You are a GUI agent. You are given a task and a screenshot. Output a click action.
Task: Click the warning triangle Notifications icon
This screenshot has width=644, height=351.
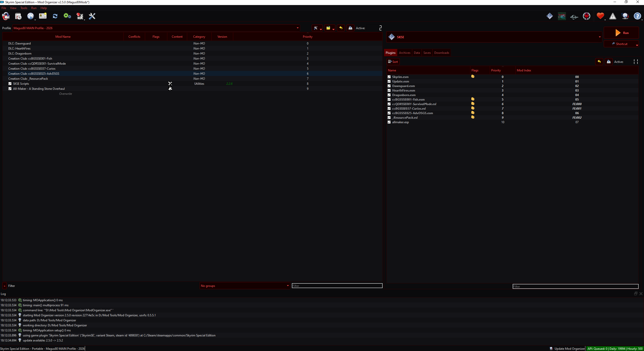pos(613,16)
